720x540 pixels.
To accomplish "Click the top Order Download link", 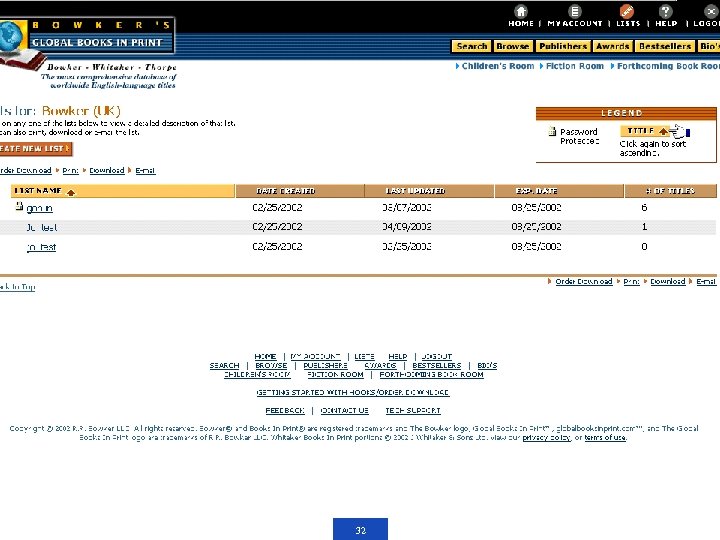I will [26, 170].
